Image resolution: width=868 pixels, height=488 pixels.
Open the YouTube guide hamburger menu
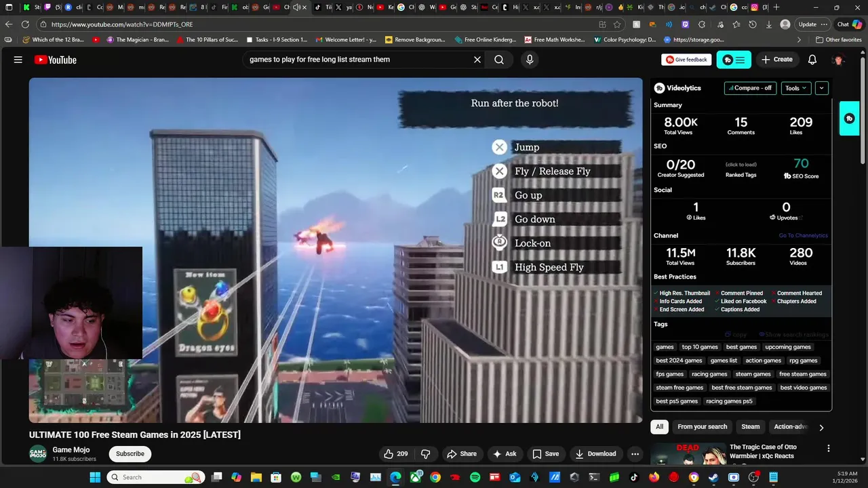(18, 60)
